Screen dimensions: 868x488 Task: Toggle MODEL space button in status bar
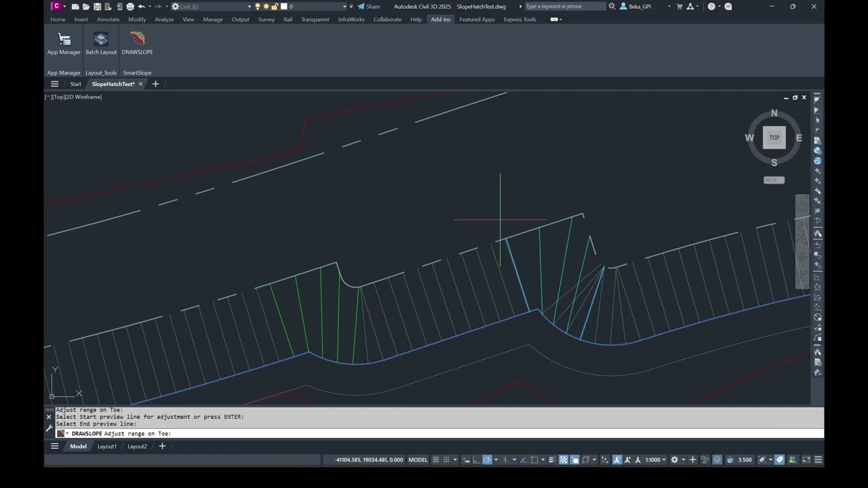coord(418,460)
